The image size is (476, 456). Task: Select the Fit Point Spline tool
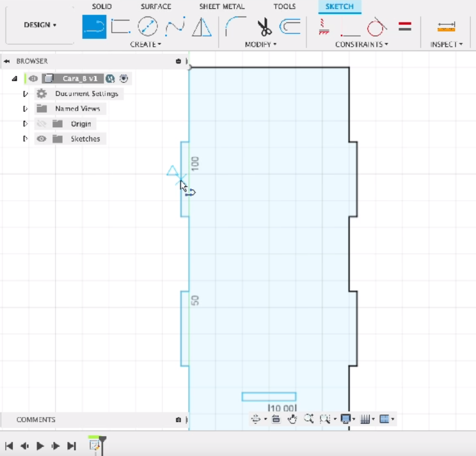[x=175, y=27]
